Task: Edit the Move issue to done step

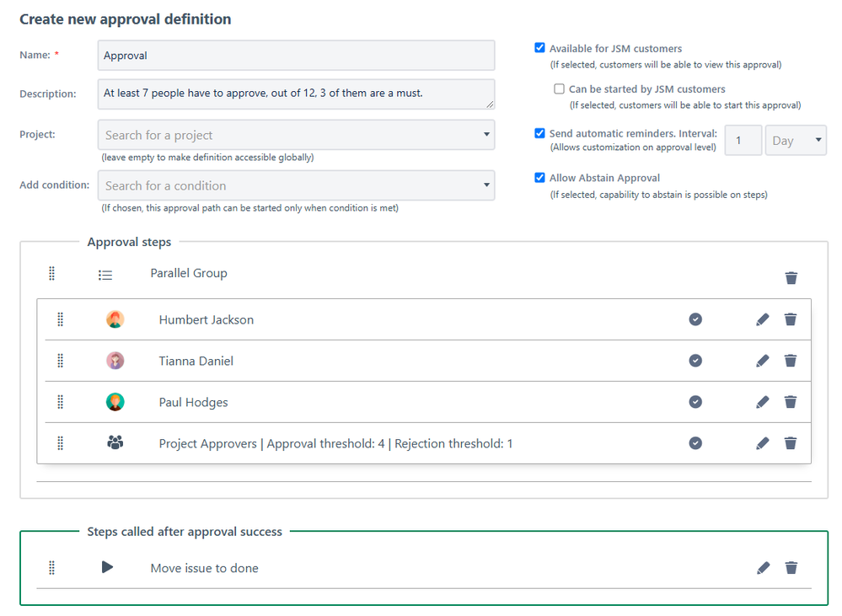Action: tap(763, 568)
